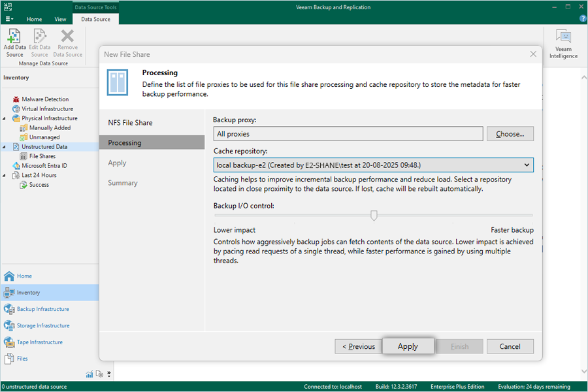Click main window scrollbar up arrow

click(x=584, y=77)
